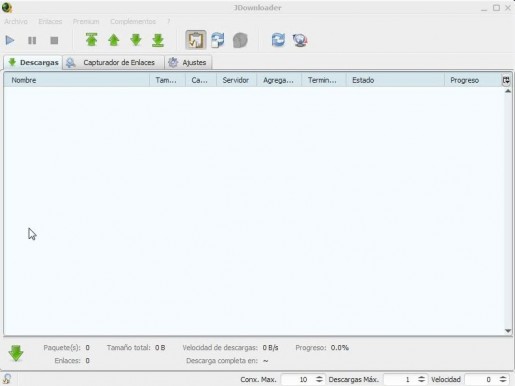Image resolution: width=515 pixels, height=386 pixels.
Task: Click the blue update/refresh icon
Action: point(278,40)
